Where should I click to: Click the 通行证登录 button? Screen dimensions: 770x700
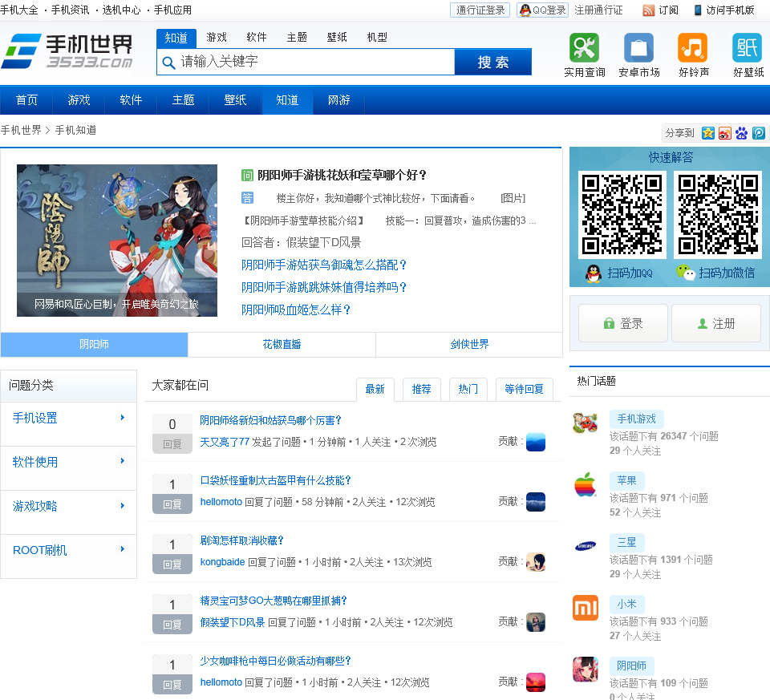click(480, 10)
